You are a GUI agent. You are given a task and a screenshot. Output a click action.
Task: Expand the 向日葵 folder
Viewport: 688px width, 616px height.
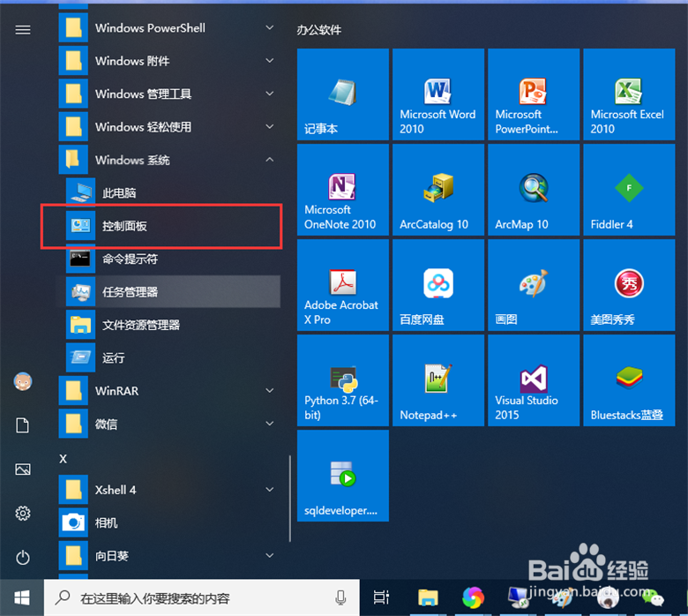click(169, 556)
